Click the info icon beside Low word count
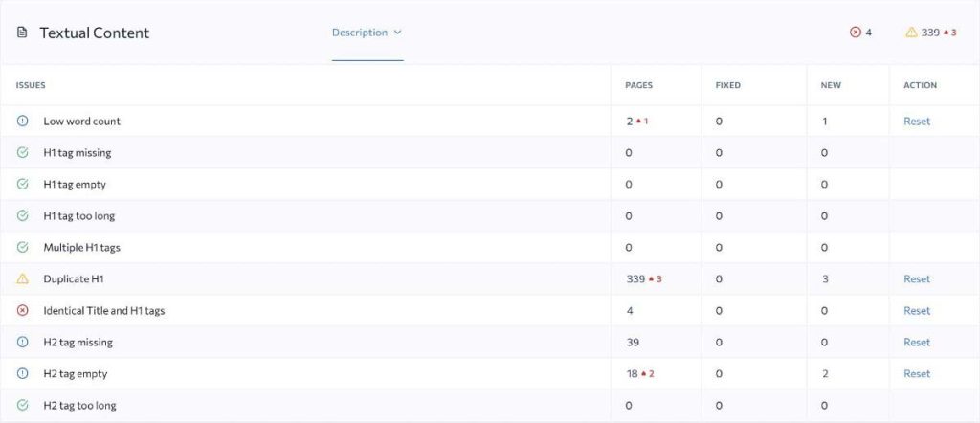 click(23, 122)
